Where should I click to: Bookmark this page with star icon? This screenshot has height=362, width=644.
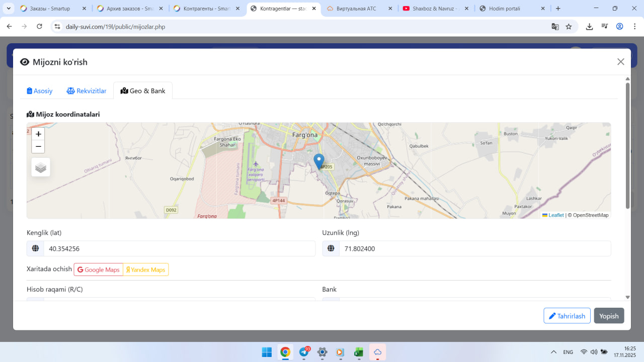(569, 27)
